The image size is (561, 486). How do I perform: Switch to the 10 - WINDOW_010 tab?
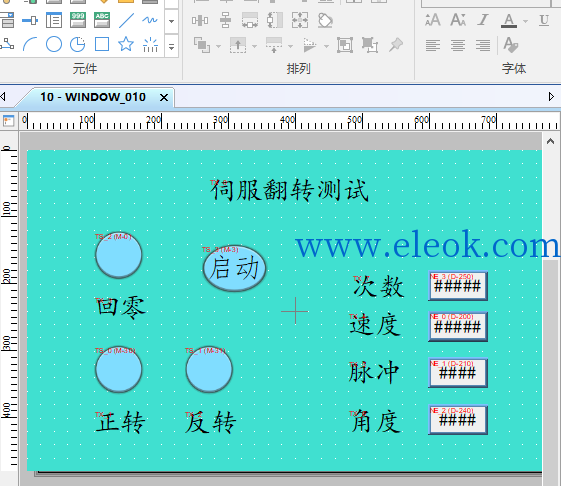click(93, 97)
